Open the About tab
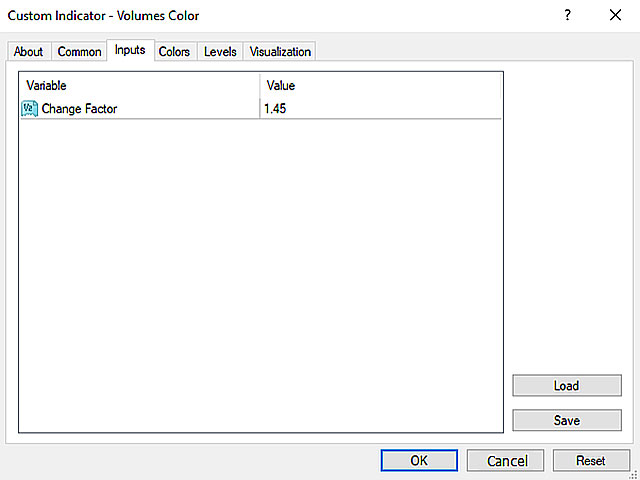This screenshot has width=640, height=480. pyautogui.click(x=29, y=52)
